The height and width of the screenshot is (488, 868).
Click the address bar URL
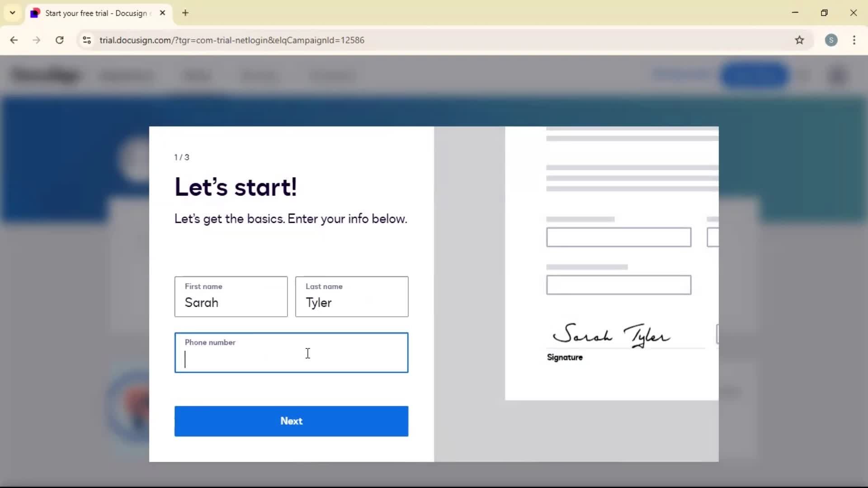232,40
